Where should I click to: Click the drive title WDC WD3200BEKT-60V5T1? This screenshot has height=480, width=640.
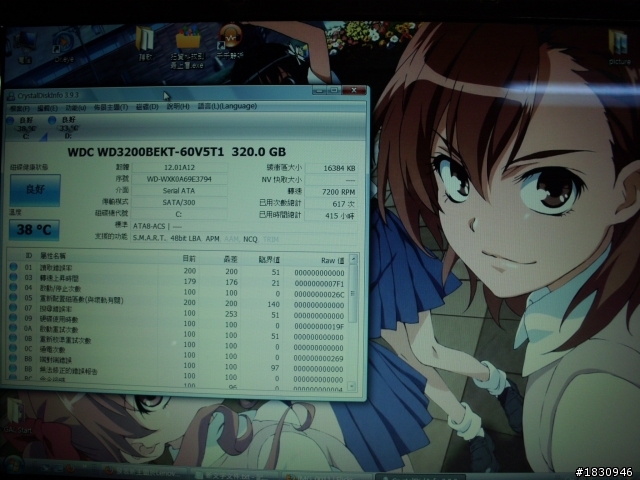[146, 152]
